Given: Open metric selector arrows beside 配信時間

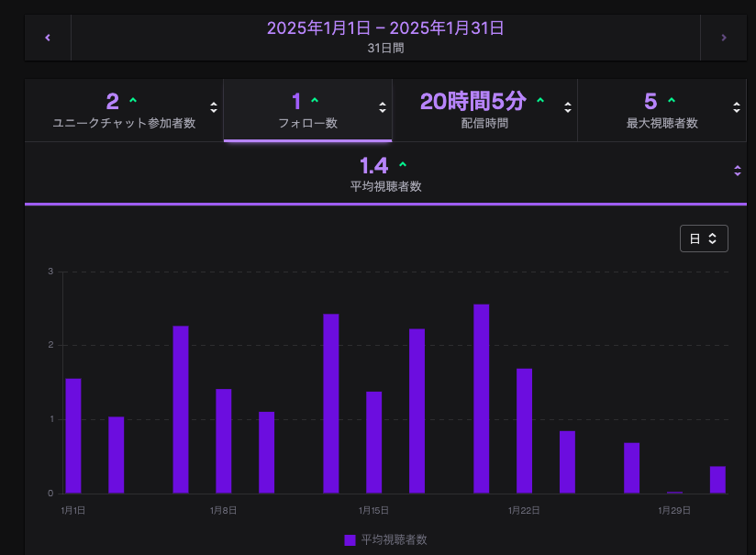Looking at the screenshot, I should coord(568,107).
